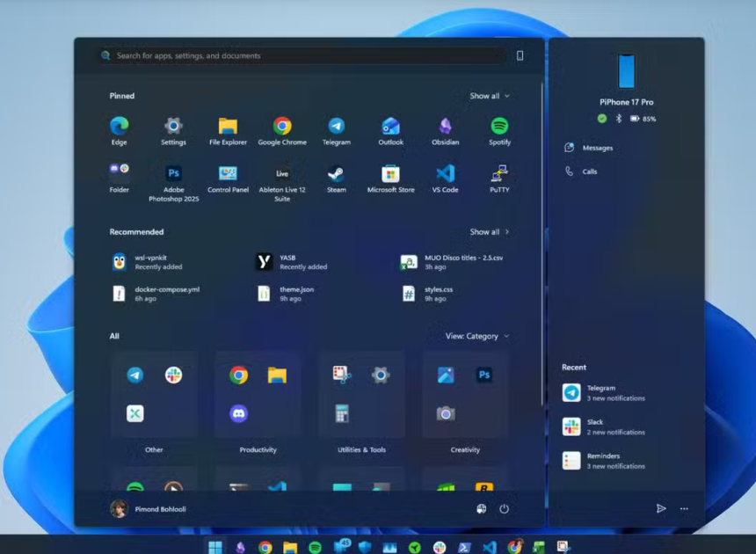Open Messages in the phone panel

[597, 148]
